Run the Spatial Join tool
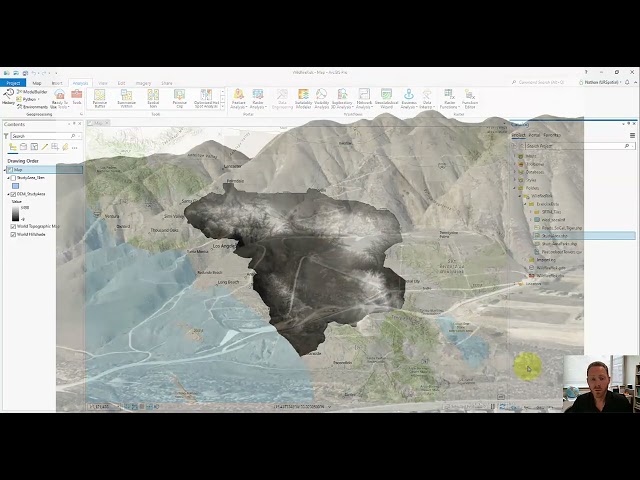Image resolution: width=640 pixels, height=480 pixels. pos(153,99)
